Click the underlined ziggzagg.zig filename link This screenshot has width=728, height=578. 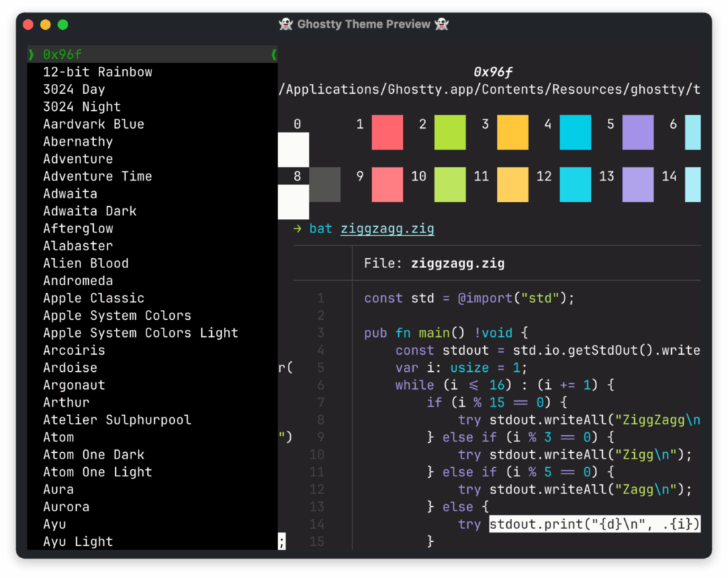[387, 229]
